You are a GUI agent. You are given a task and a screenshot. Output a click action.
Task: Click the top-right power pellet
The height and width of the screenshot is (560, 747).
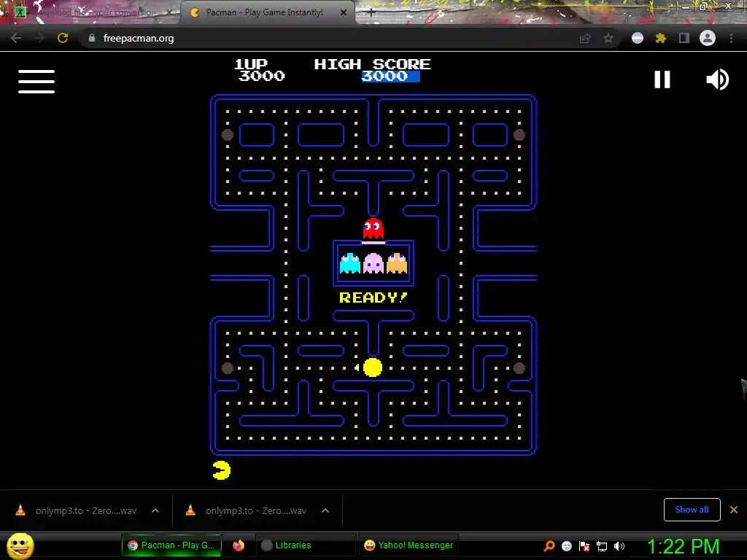tap(519, 135)
